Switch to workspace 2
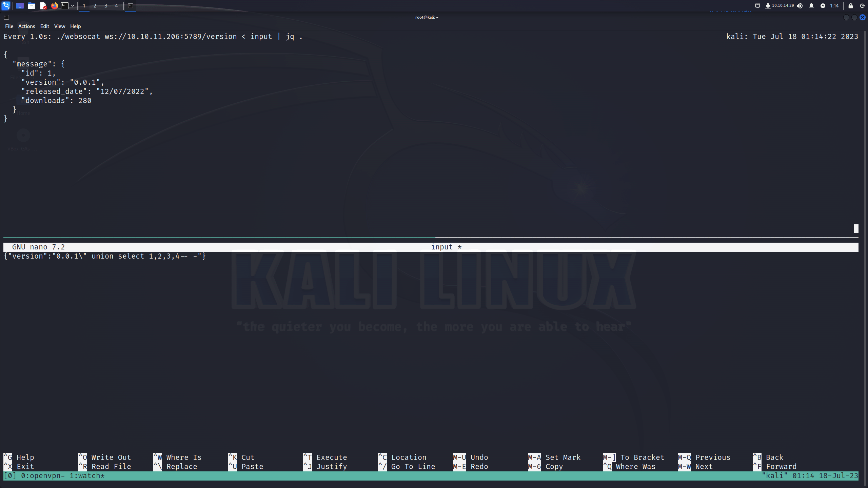The width and height of the screenshot is (868, 488). (95, 6)
